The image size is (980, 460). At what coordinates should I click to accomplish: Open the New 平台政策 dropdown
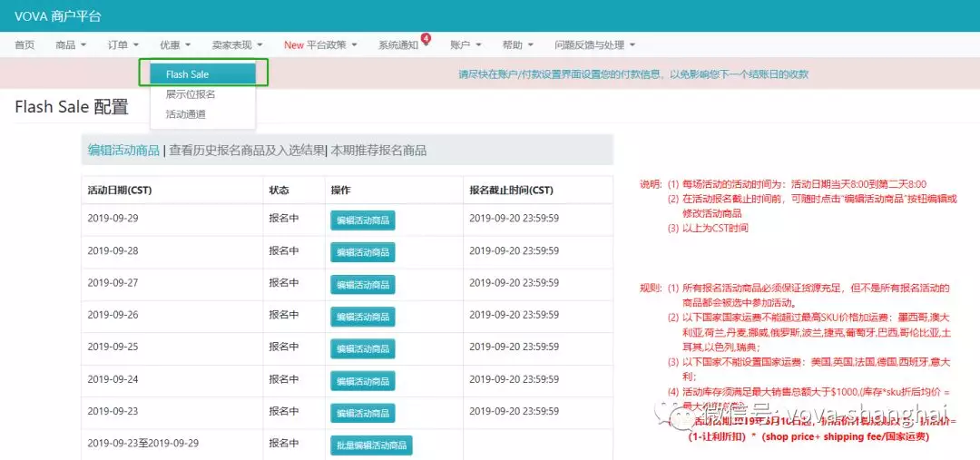click(320, 45)
